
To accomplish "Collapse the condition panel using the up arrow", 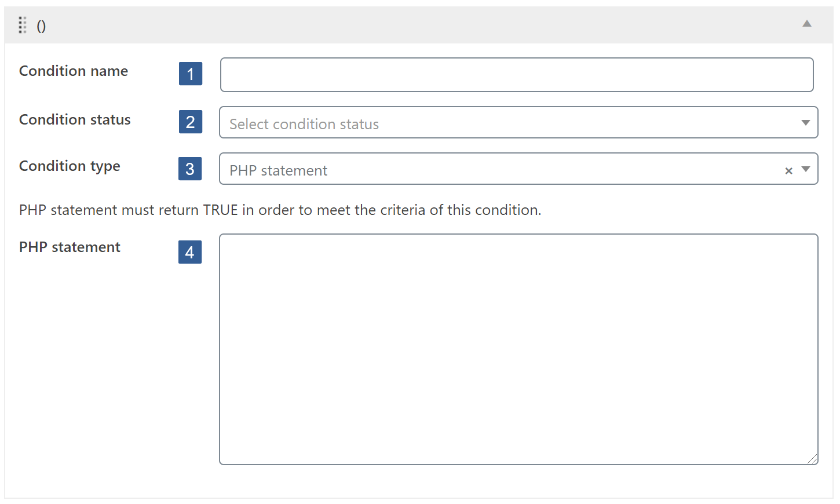I will click(x=806, y=25).
